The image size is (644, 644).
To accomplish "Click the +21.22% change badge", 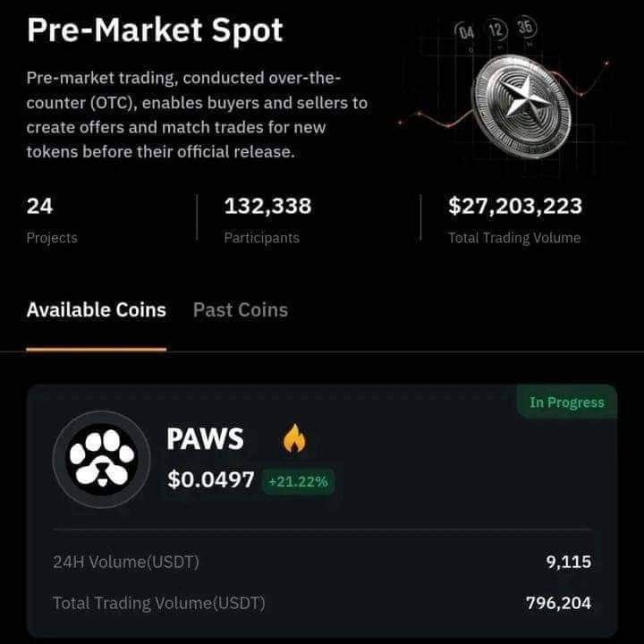I will click(299, 481).
